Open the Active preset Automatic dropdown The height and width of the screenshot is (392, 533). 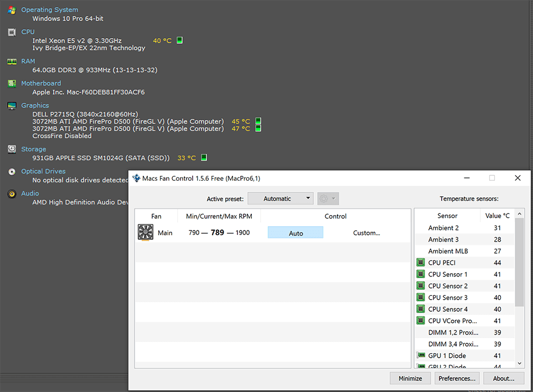click(281, 198)
